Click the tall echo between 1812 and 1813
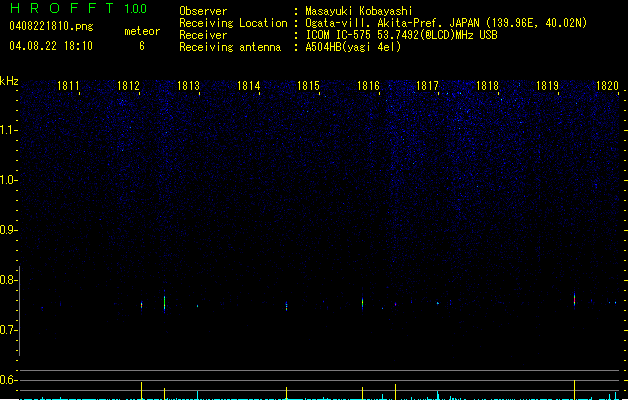 (164, 303)
